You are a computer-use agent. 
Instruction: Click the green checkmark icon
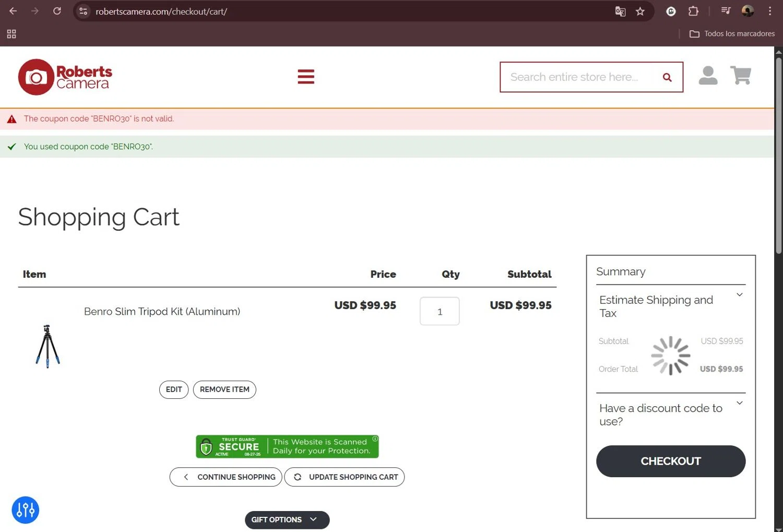(x=11, y=147)
